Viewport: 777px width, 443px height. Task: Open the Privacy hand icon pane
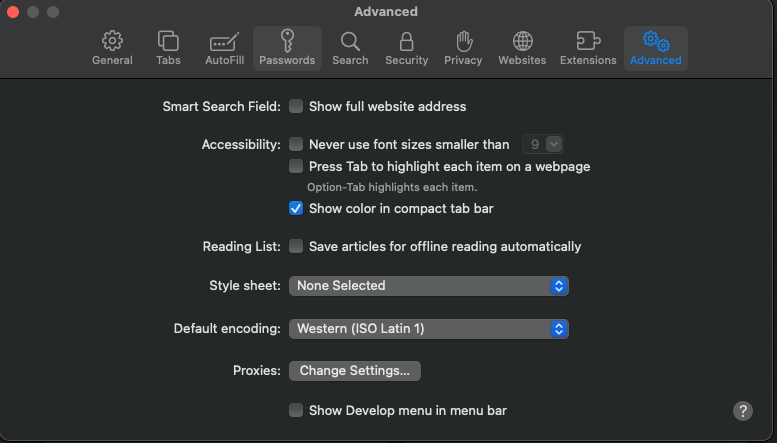[x=463, y=42]
